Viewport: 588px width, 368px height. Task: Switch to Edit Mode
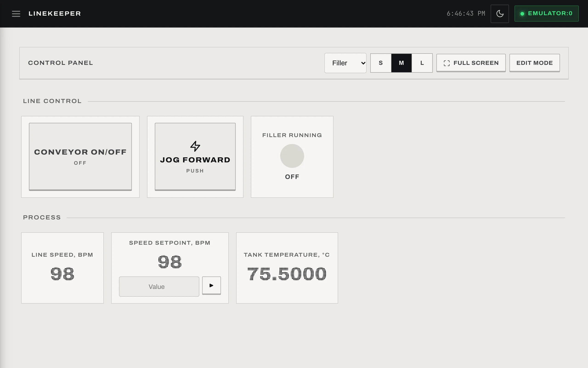(534, 63)
